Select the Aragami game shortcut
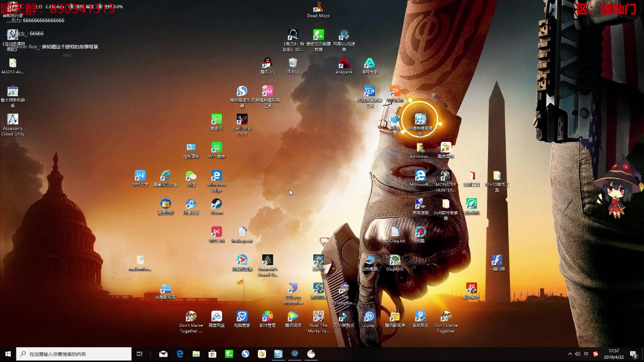 [x=344, y=66]
